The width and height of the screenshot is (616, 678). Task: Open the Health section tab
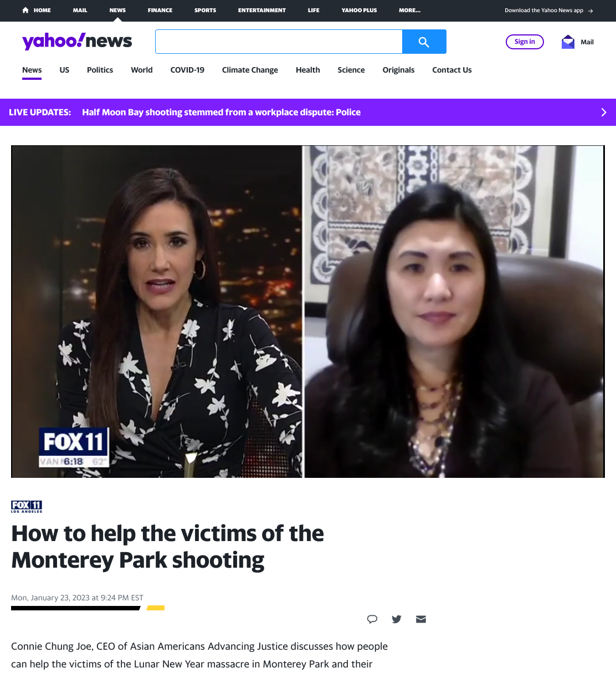click(308, 70)
